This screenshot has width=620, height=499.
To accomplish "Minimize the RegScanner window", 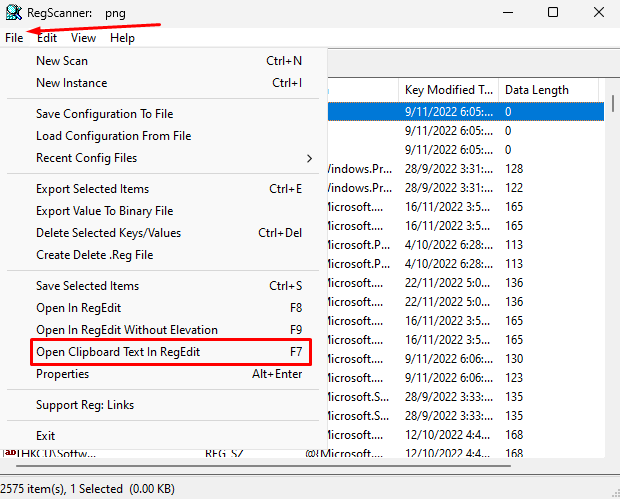I will coord(508,13).
